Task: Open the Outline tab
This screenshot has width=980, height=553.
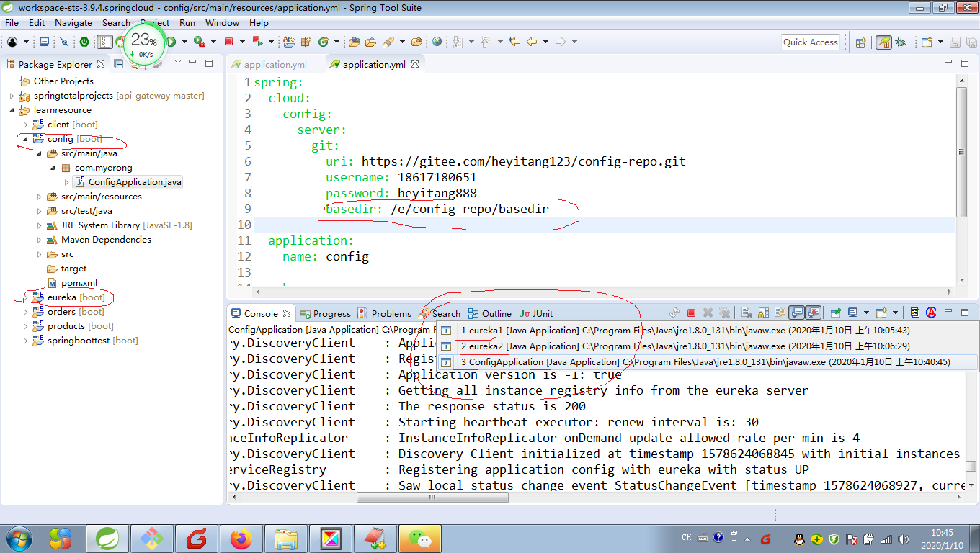Action: point(489,313)
